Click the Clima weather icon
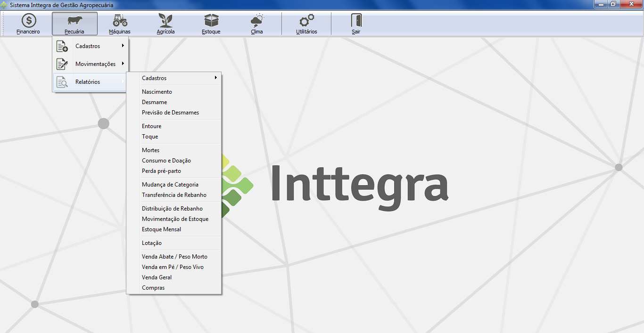 coord(257,20)
